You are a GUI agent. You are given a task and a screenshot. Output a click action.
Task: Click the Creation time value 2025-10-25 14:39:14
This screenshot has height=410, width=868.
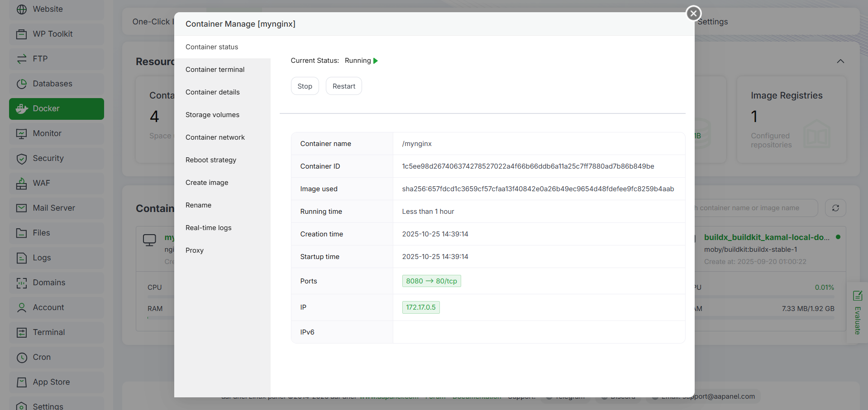(435, 234)
